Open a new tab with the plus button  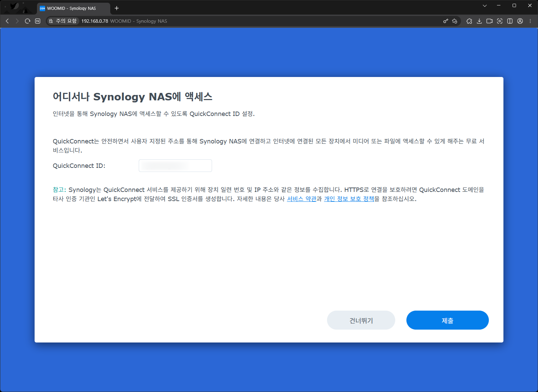click(x=117, y=8)
